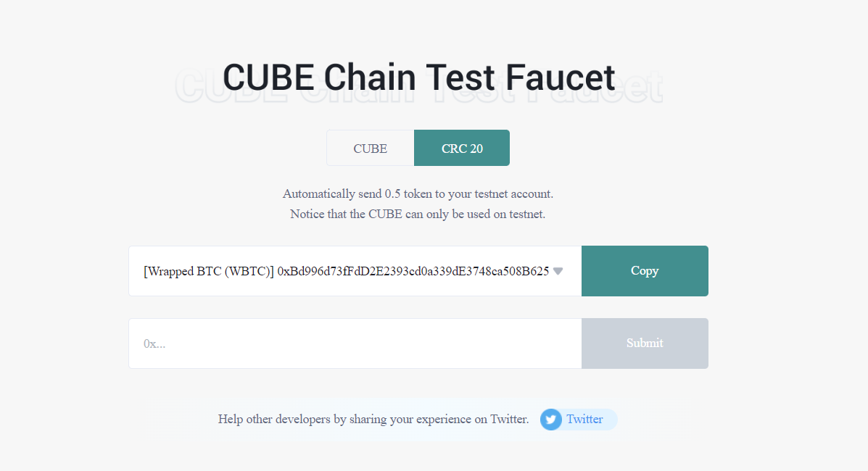Click the gray triangle arrow in token selector
The height and width of the screenshot is (471, 868).
(558, 271)
